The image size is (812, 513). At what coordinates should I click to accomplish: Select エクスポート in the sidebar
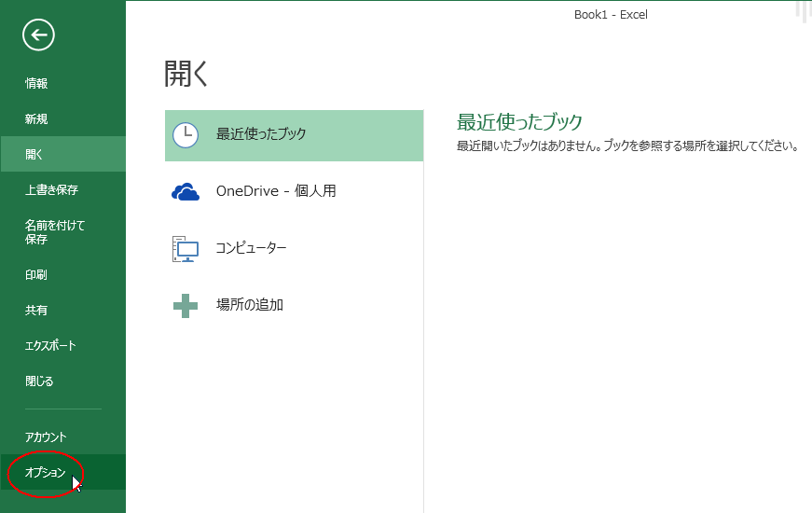pos(63,345)
